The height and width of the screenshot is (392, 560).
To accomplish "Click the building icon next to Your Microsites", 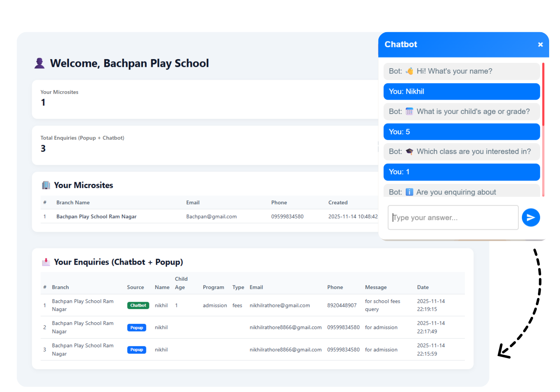I will pos(46,185).
